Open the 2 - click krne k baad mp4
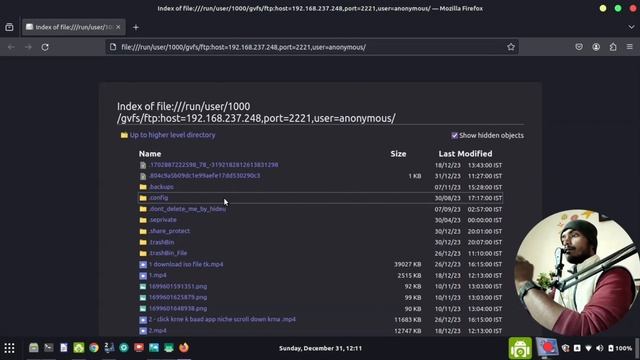Image resolution: width=640 pixels, height=360 pixels. [222, 319]
